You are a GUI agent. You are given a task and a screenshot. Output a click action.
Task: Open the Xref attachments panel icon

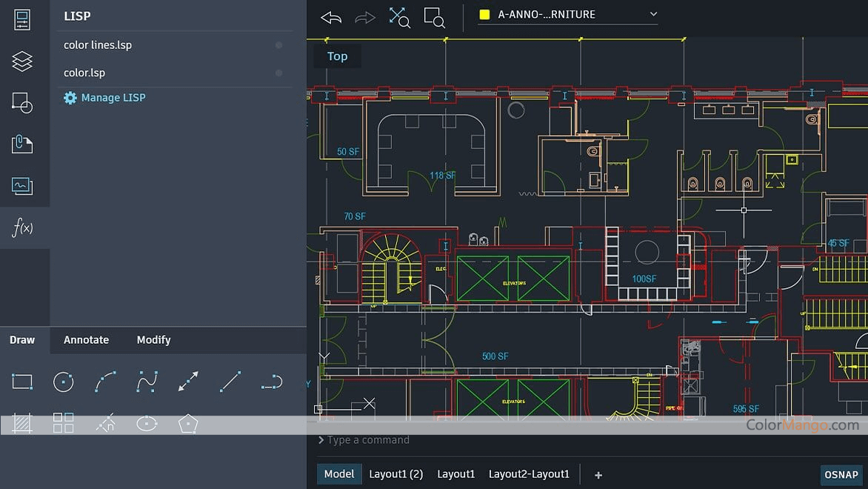22,144
